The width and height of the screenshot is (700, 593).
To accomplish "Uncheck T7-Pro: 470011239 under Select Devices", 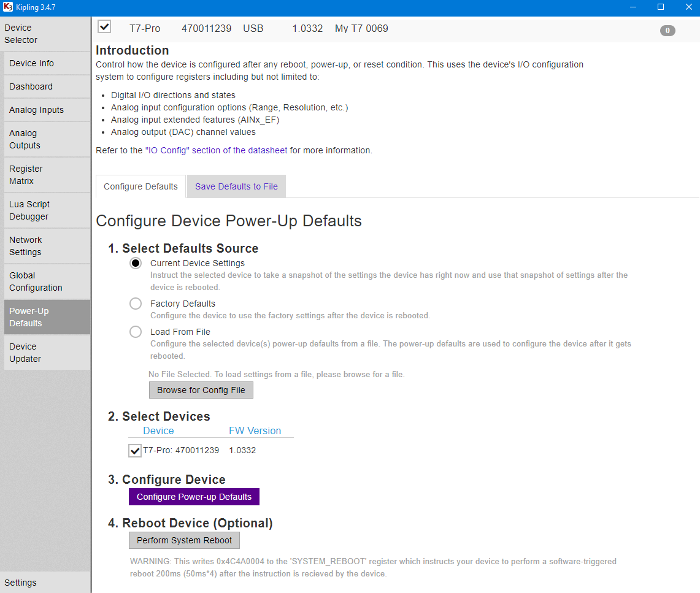I will tap(135, 451).
